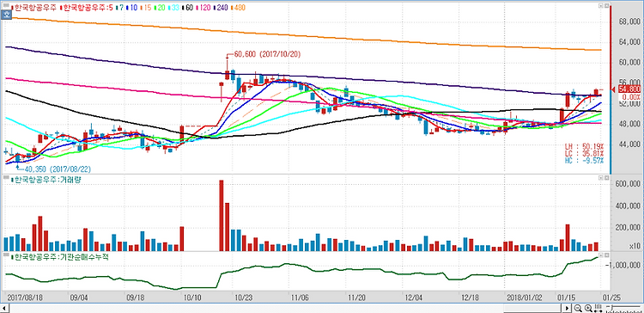The width and height of the screenshot is (644, 313).
Task: Click the 68,000 price axis label
Action: (x=629, y=21)
